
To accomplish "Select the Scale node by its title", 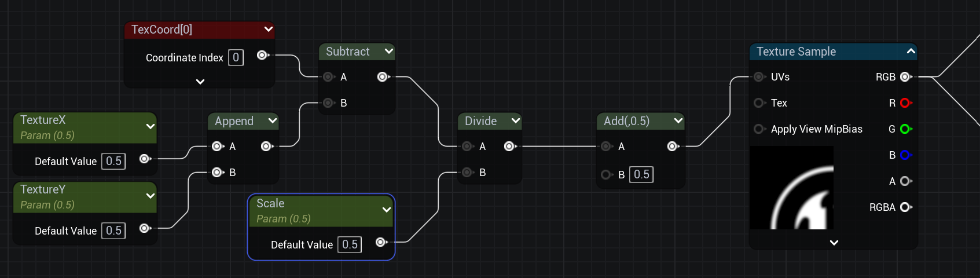I will [270, 203].
